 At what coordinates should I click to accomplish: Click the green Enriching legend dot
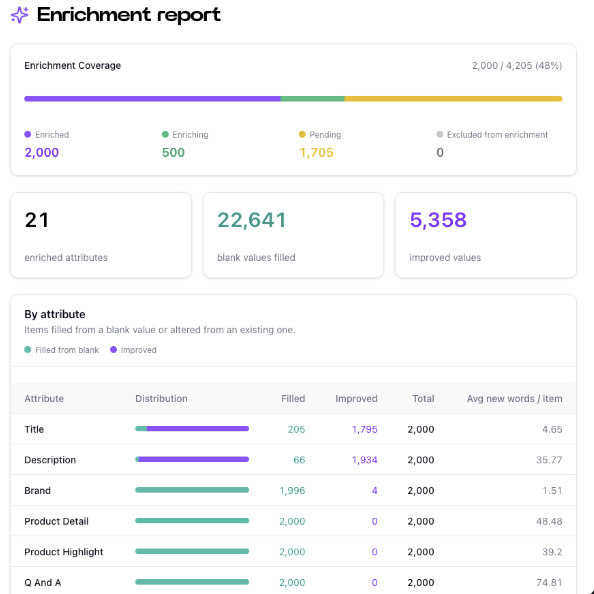pyautogui.click(x=165, y=134)
